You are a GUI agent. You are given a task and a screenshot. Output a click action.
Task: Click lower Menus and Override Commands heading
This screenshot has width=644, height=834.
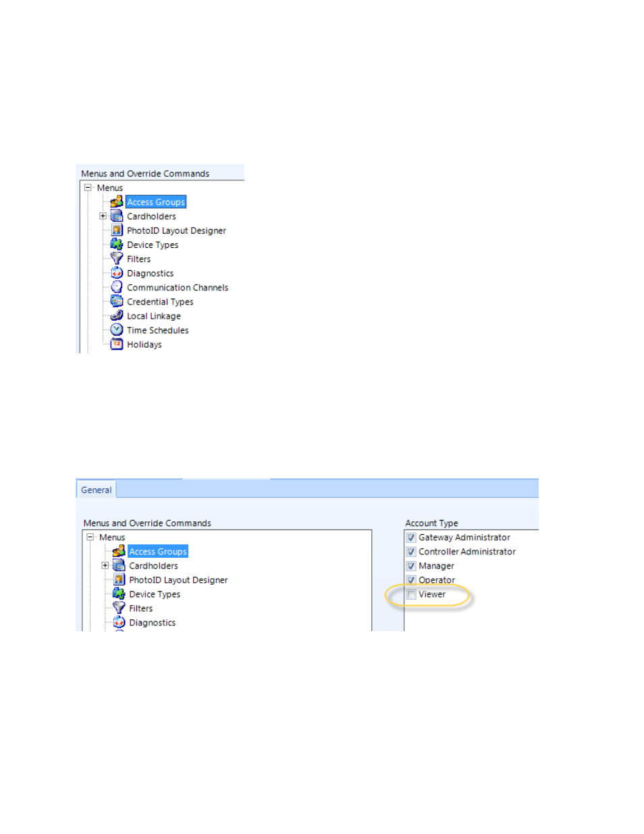pyautogui.click(x=147, y=523)
